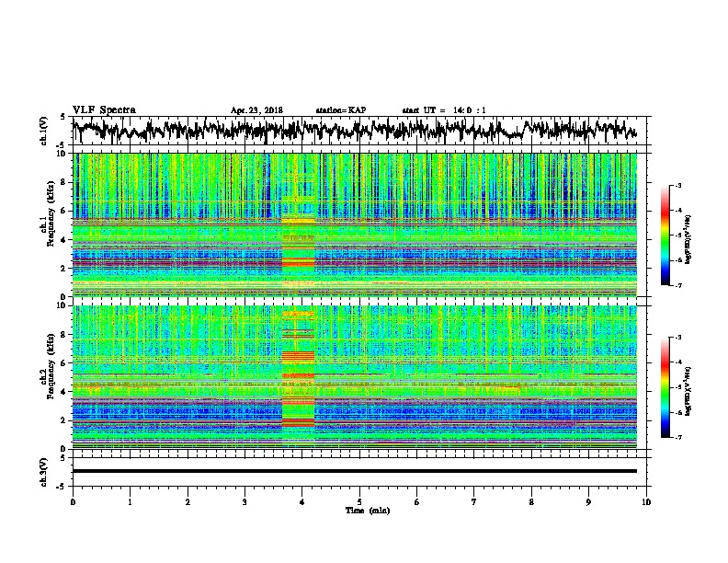
Task: Click the time axis tick label "10"
Action: [x=646, y=502]
